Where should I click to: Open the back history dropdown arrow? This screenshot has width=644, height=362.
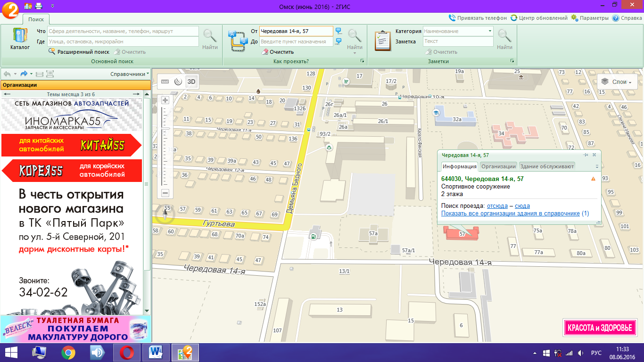[x=15, y=74]
